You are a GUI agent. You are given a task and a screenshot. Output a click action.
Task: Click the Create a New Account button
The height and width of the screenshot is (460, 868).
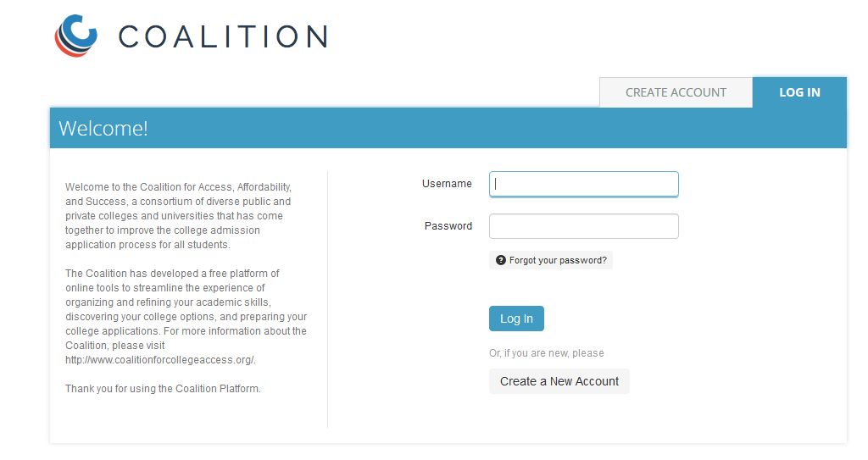click(559, 381)
